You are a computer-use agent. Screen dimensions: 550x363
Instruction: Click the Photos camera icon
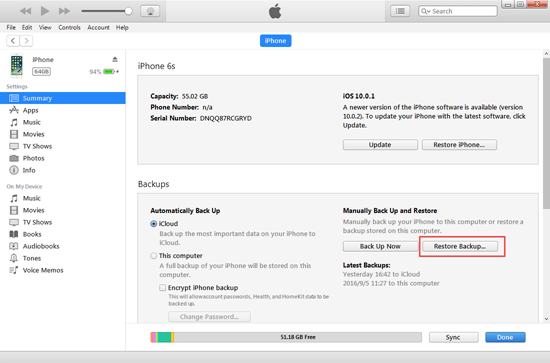[x=14, y=158]
